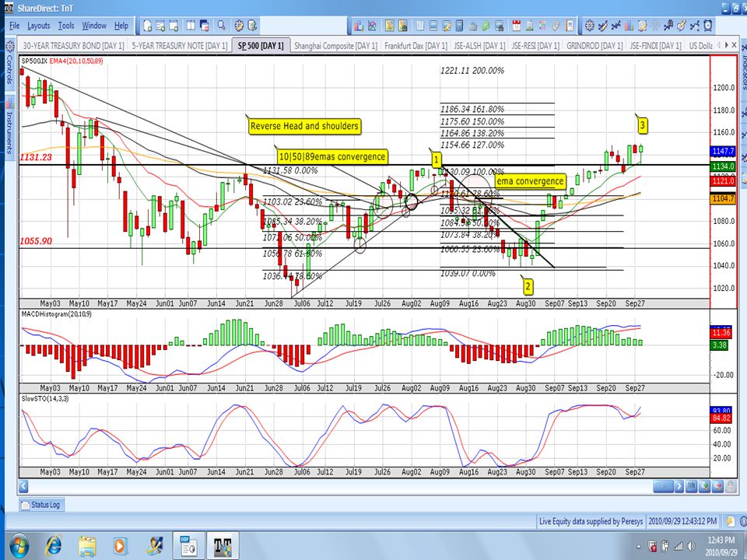
Task: Click 'Live Equity data supplied by Peresys'
Action: click(x=591, y=521)
